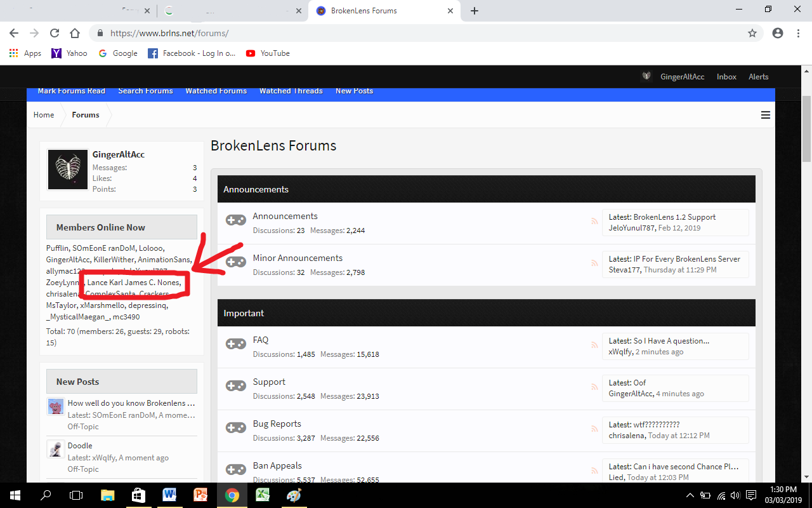Open the Chrome profile avatar icon
This screenshot has height=508, width=812.
click(x=778, y=33)
